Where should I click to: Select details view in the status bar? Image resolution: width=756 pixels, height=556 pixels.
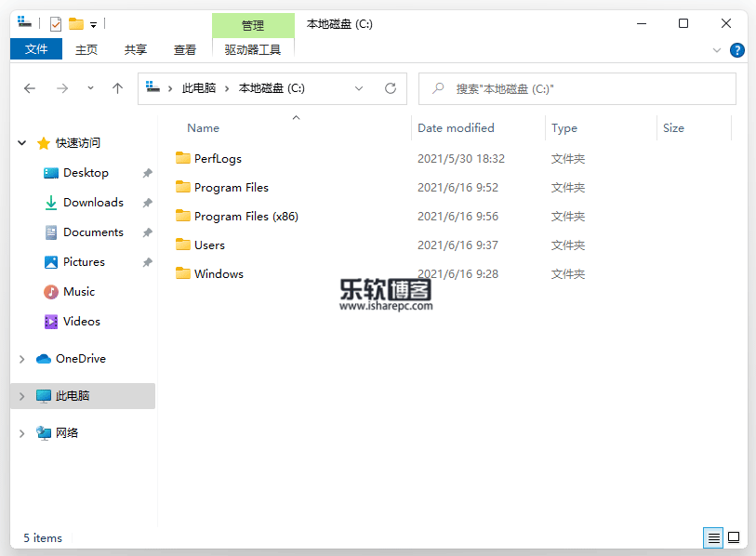click(712, 537)
